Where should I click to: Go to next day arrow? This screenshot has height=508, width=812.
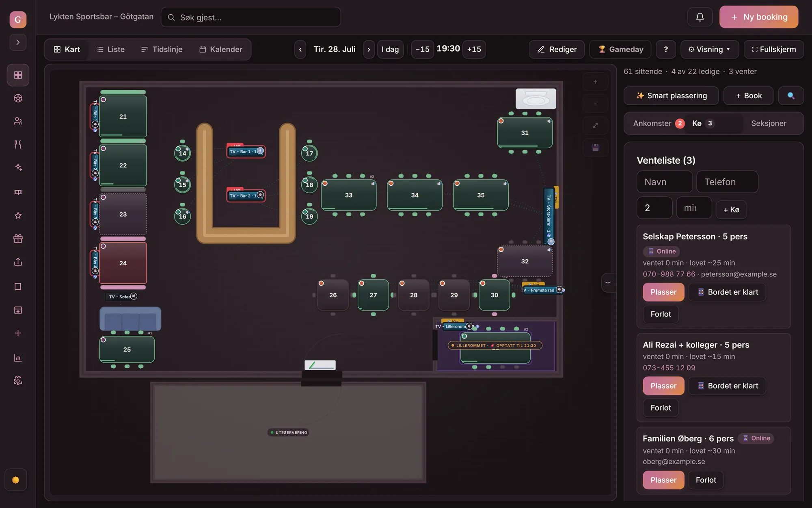coord(369,49)
